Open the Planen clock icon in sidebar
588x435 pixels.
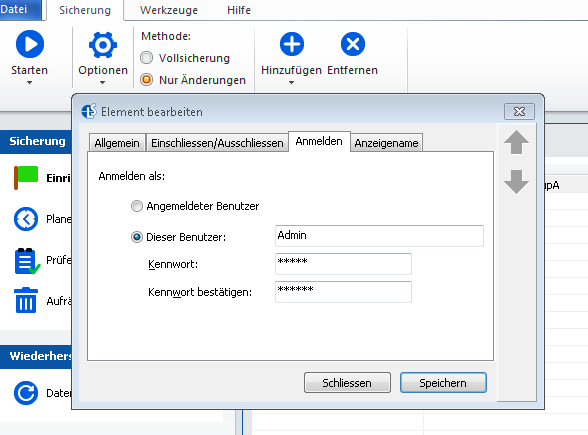tap(26, 219)
